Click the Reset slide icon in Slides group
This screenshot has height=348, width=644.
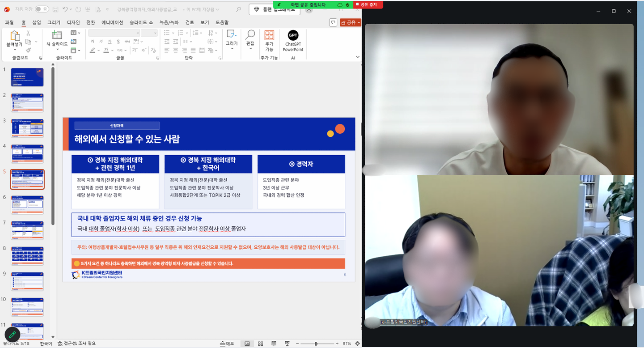pos(73,41)
